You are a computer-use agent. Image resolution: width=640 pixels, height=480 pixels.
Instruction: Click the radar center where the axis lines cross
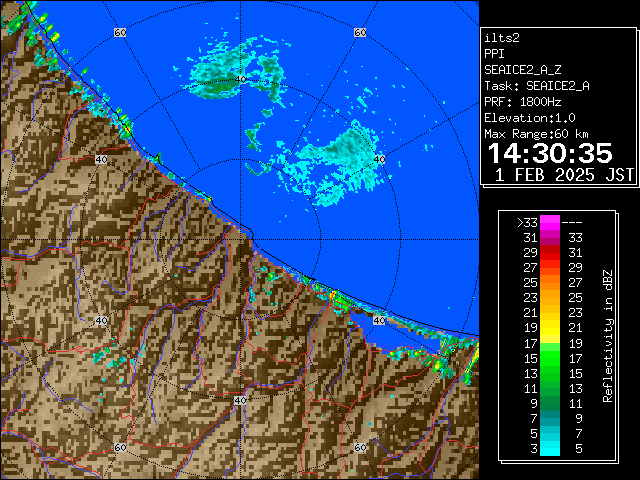(240, 240)
